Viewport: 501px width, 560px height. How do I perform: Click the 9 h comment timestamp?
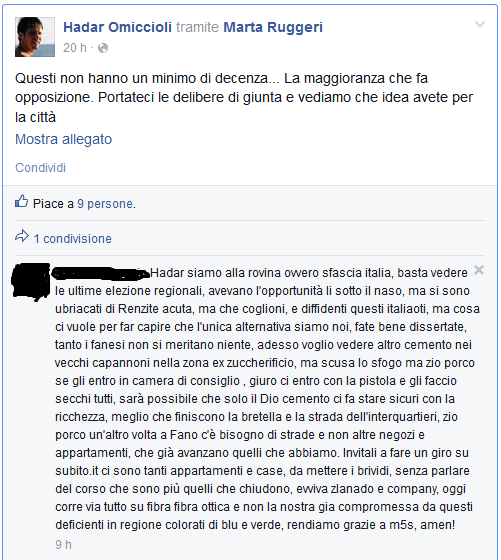[64, 545]
